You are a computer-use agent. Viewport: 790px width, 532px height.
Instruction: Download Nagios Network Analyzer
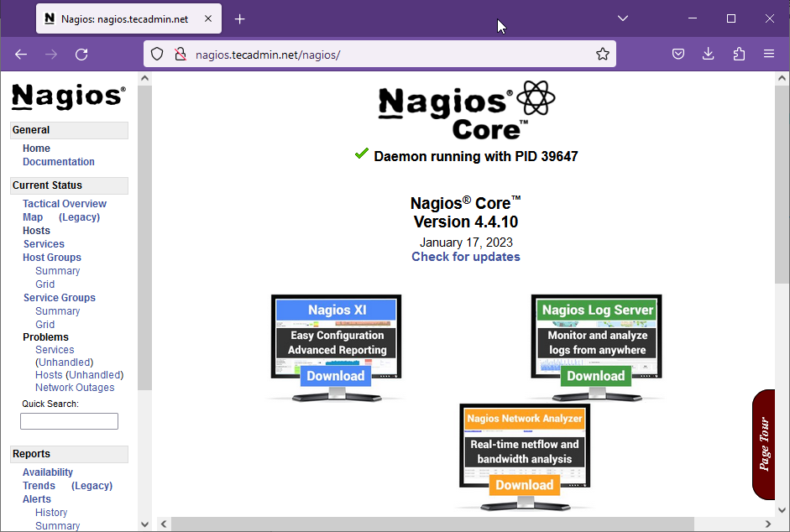(525, 485)
